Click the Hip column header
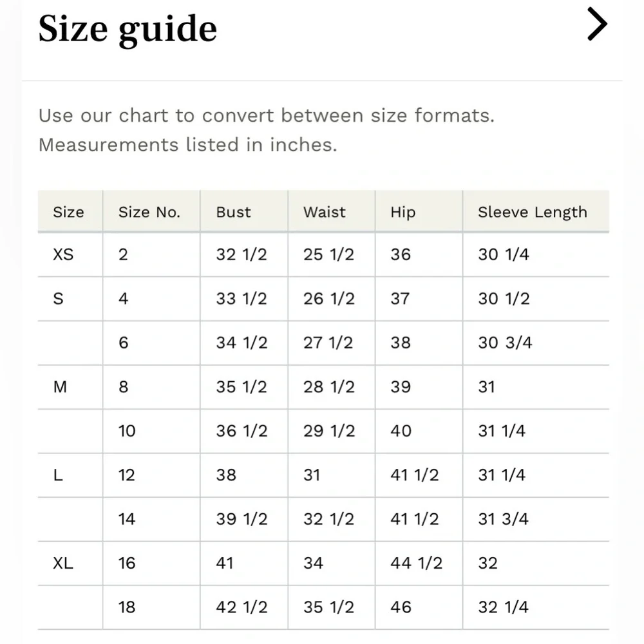This screenshot has width=644, height=644. tap(402, 213)
